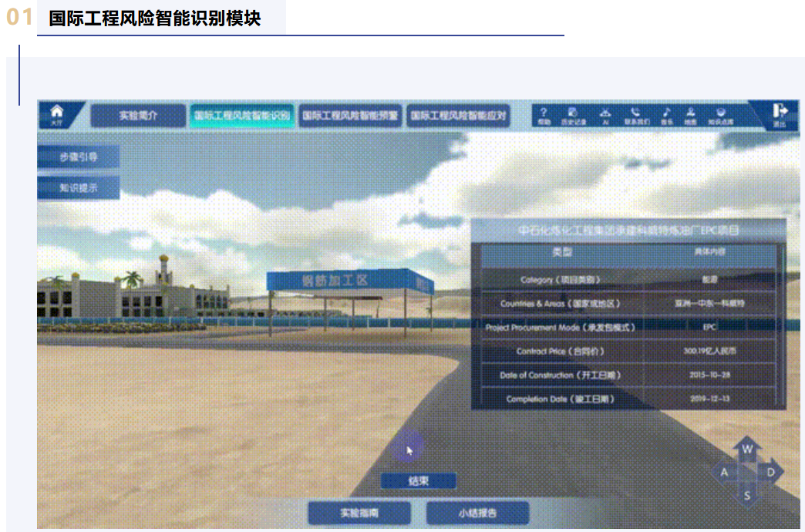The height and width of the screenshot is (532, 805).
Task: Toggle the 音乐 music icon
Action: pyautogui.click(x=666, y=115)
